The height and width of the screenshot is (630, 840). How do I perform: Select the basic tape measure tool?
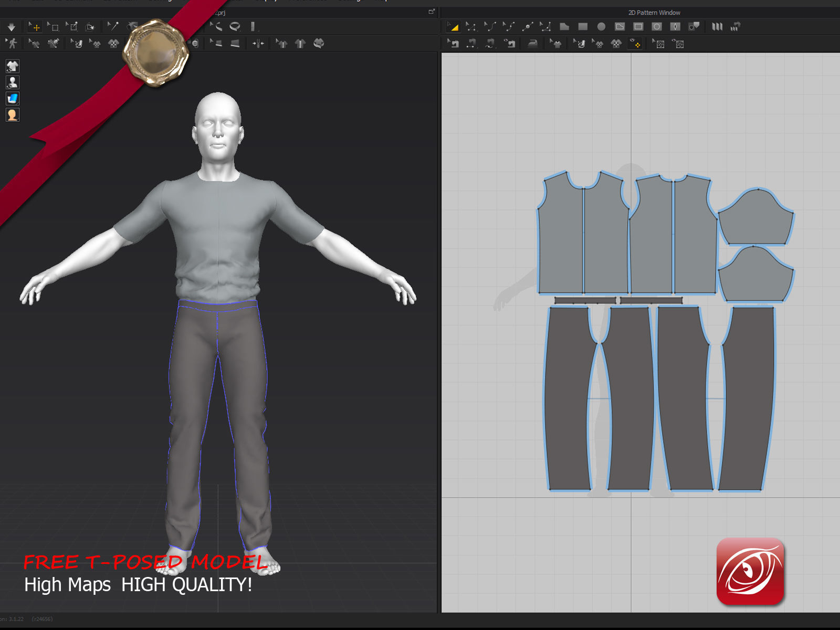(x=216, y=26)
